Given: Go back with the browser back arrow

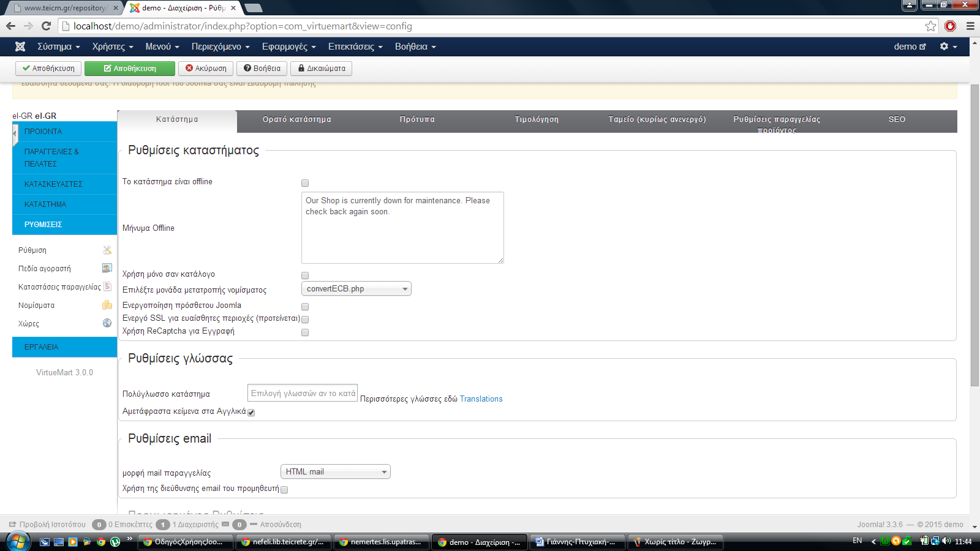Looking at the screenshot, I should click(x=10, y=26).
